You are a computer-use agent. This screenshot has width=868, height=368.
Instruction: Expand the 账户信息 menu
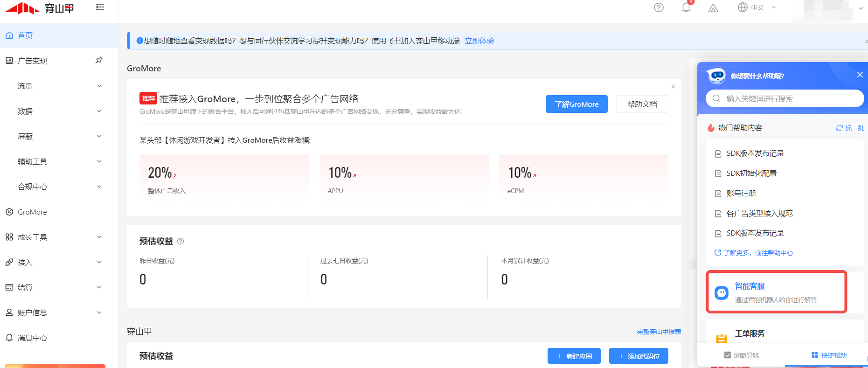coord(99,312)
